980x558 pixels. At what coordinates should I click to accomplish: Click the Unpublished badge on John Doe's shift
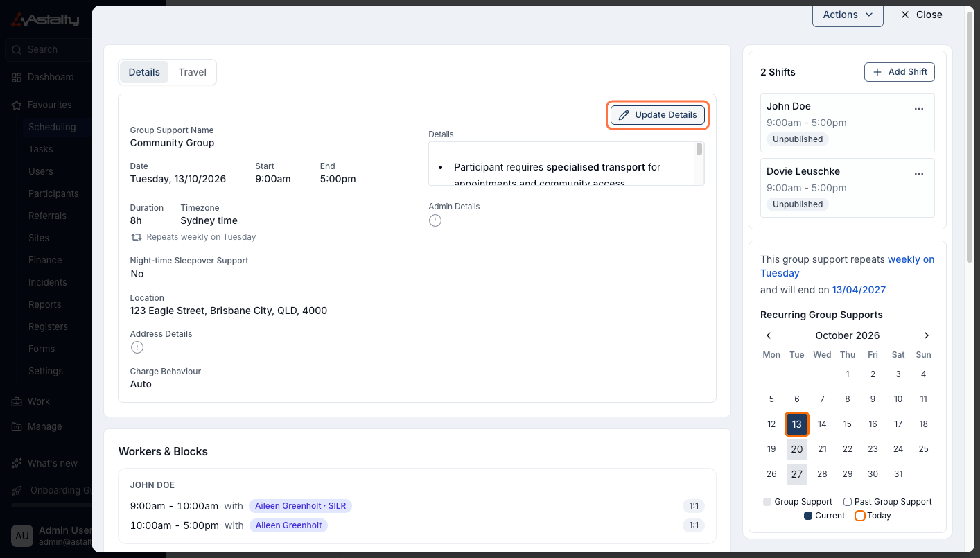[798, 139]
